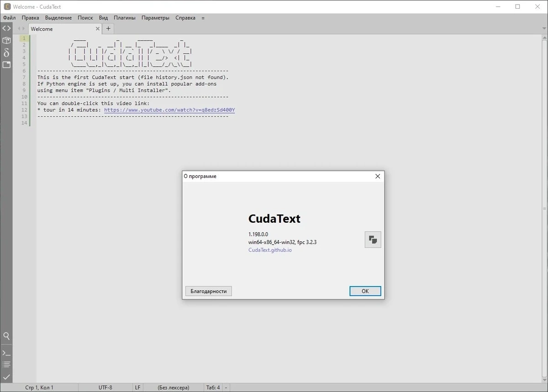Image resolution: width=548 pixels, height=392 pixels.
Task: Open the Правка menu
Action: coord(30,18)
